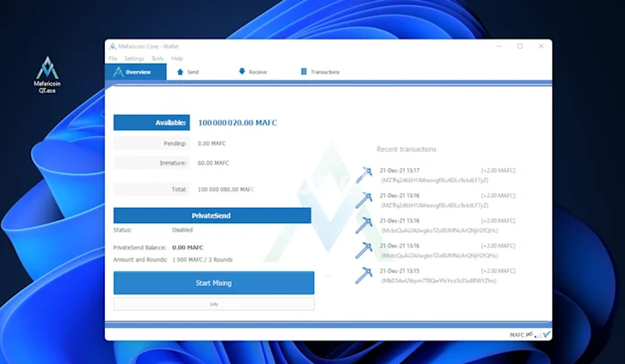Click the Mafaricoin logo in title bar
Image resolution: width=625 pixels, height=364 pixels.
click(x=112, y=47)
